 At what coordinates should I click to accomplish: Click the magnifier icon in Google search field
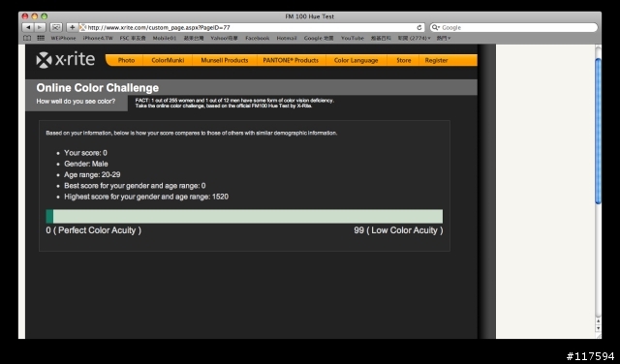(436, 28)
